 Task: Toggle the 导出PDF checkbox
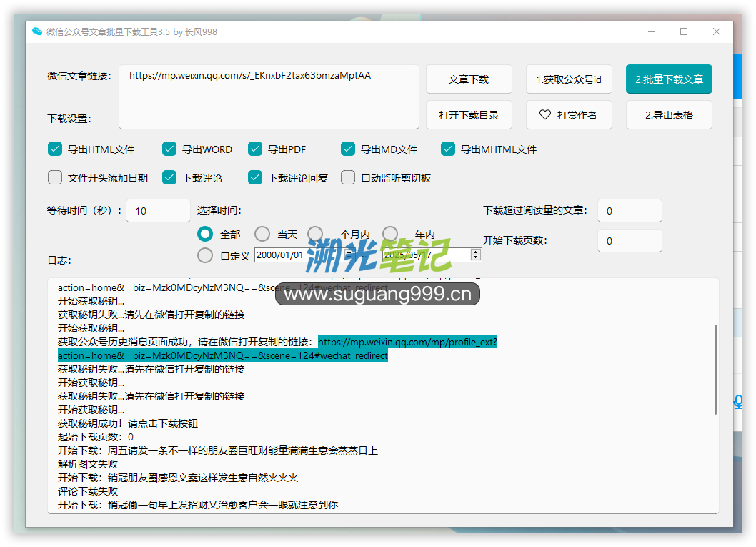click(x=255, y=149)
